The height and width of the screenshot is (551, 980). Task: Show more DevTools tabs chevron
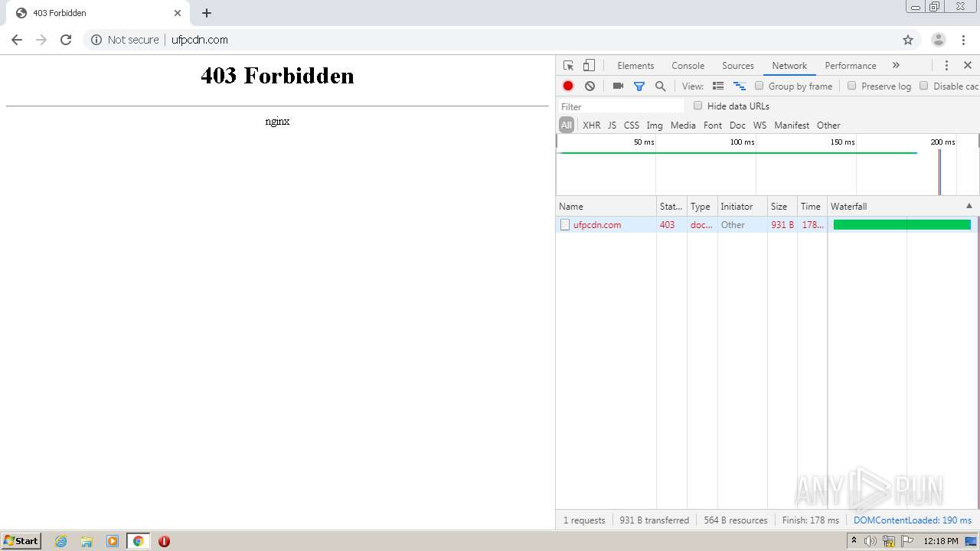point(896,66)
